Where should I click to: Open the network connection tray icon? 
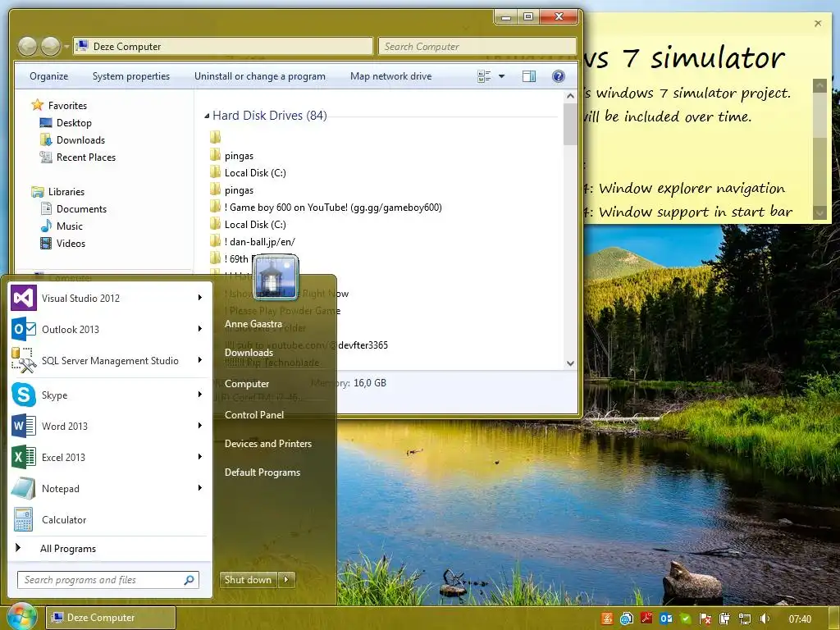tap(745, 619)
